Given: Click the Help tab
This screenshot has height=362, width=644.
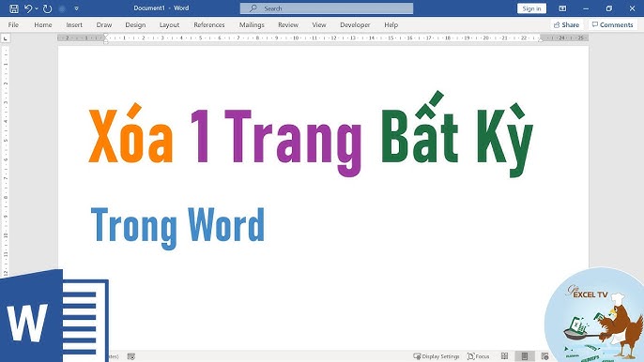Looking at the screenshot, I should click(x=391, y=24).
